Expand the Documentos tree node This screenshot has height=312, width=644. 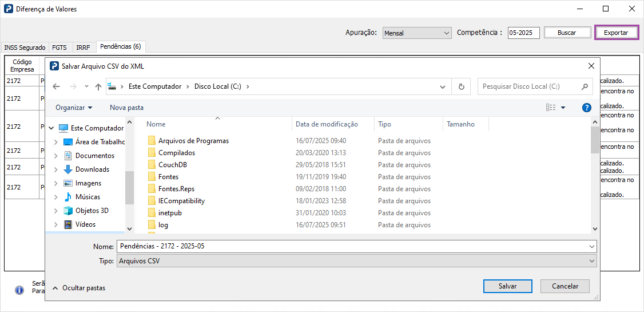(56, 156)
